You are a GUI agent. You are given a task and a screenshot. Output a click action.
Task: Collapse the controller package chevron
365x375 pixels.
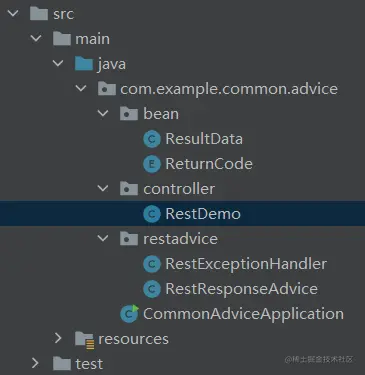point(103,188)
